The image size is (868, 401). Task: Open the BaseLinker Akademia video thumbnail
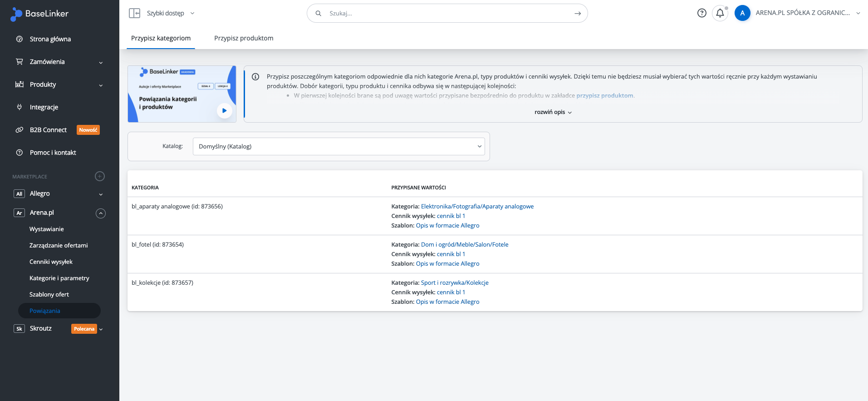182,94
